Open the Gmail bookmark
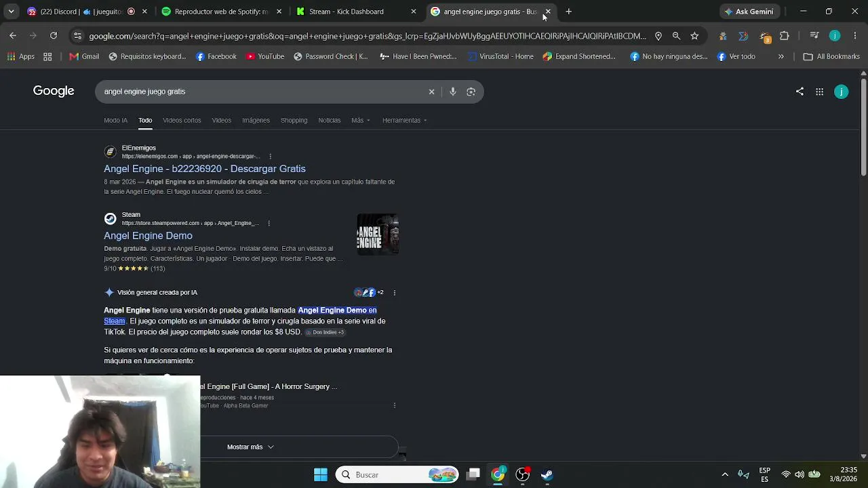This screenshot has width=868, height=488. click(x=84, y=57)
